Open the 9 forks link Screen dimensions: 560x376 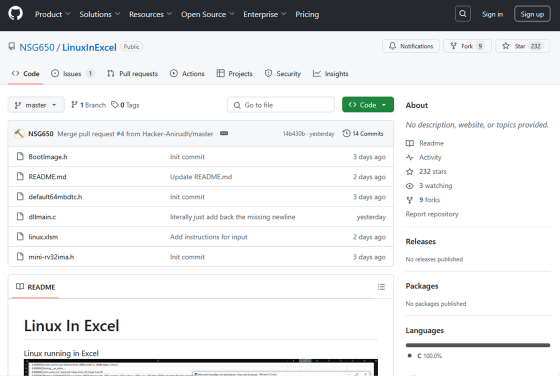click(x=423, y=200)
